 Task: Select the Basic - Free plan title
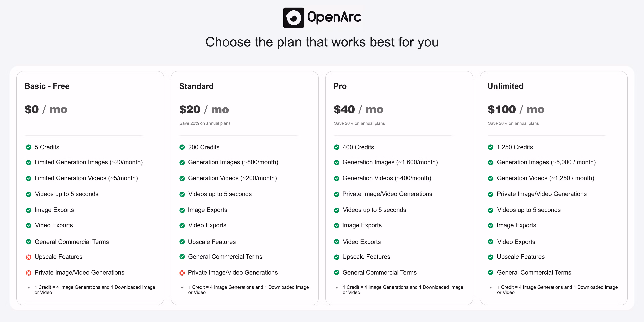(47, 86)
